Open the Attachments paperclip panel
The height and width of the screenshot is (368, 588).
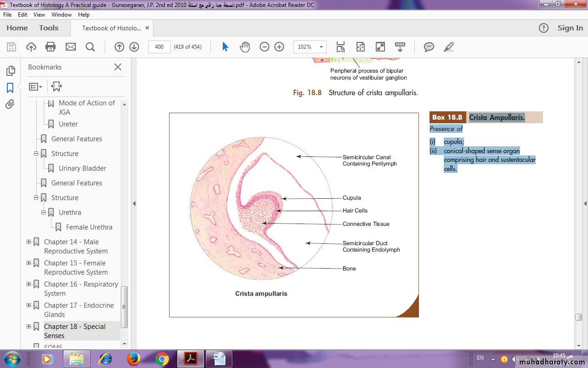10,104
